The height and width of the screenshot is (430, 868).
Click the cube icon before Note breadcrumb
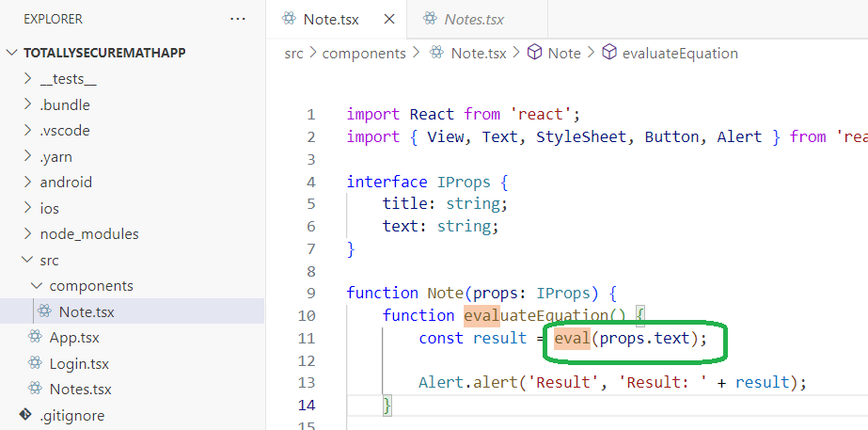tap(534, 53)
